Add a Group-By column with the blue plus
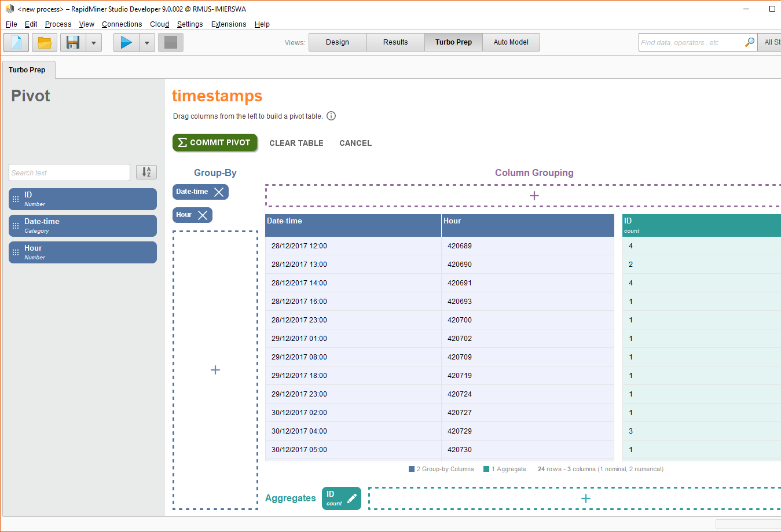This screenshot has height=532, width=781. click(215, 370)
